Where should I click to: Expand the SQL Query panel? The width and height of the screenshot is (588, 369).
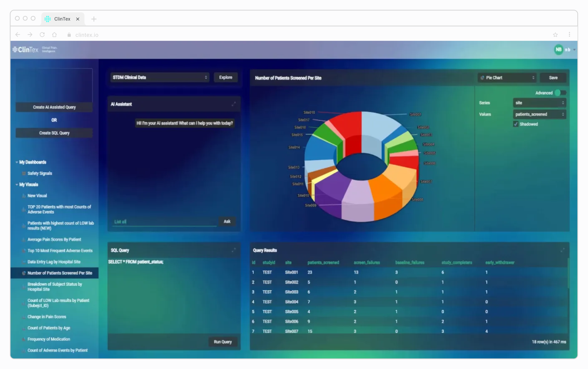pyautogui.click(x=234, y=250)
